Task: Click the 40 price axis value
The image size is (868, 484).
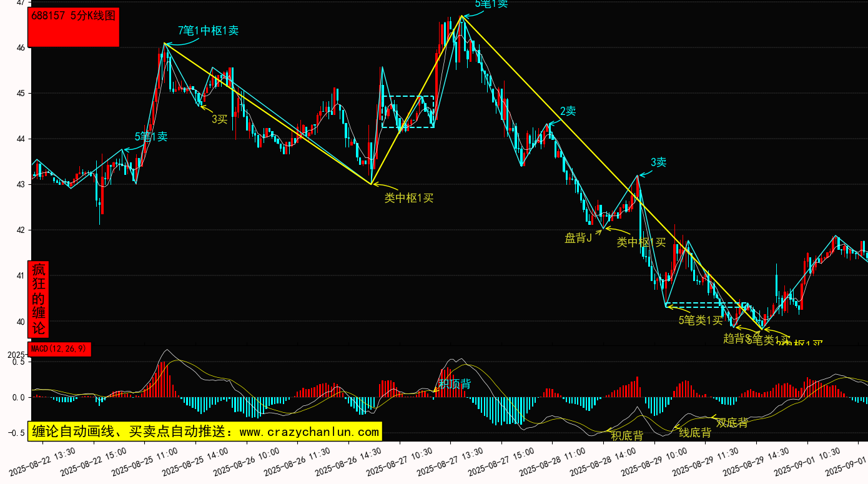Action: coord(21,322)
